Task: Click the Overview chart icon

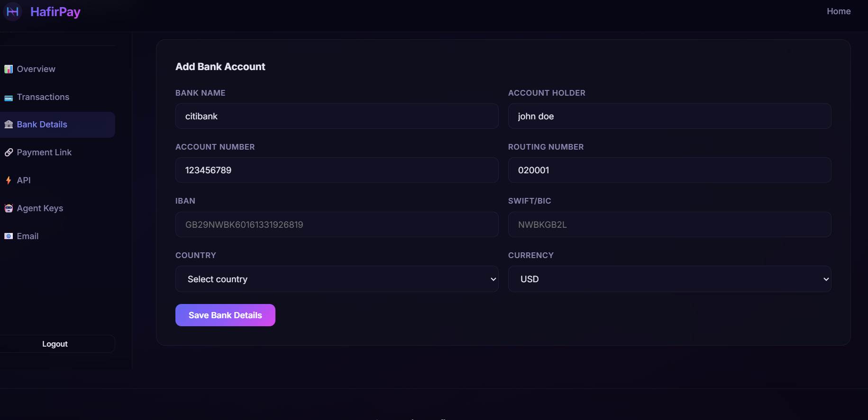Action: (x=9, y=69)
